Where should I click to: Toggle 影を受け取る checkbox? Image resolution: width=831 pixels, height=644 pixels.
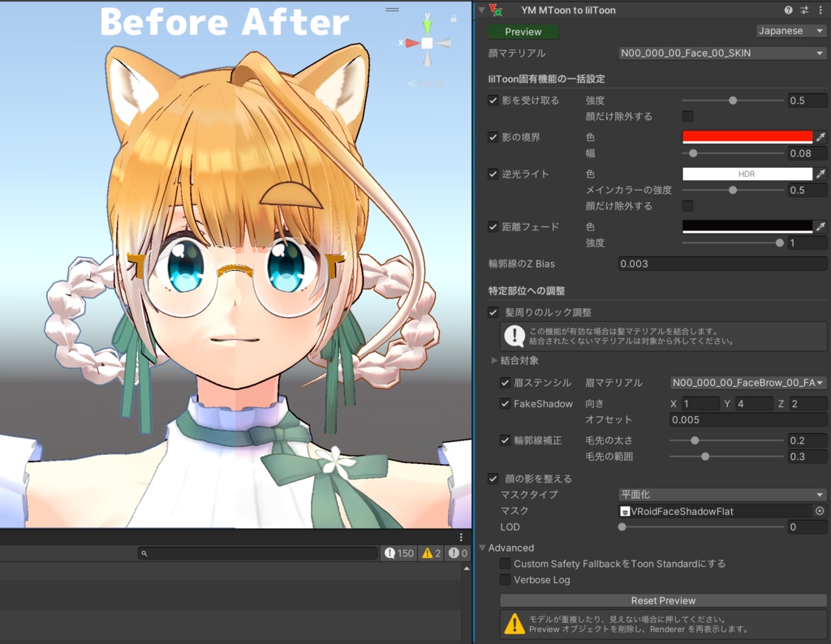(x=493, y=100)
